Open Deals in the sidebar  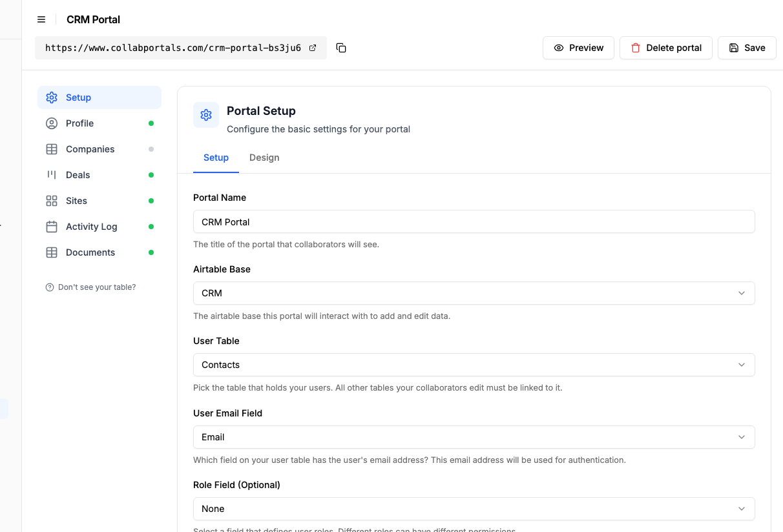(x=99, y=175)
